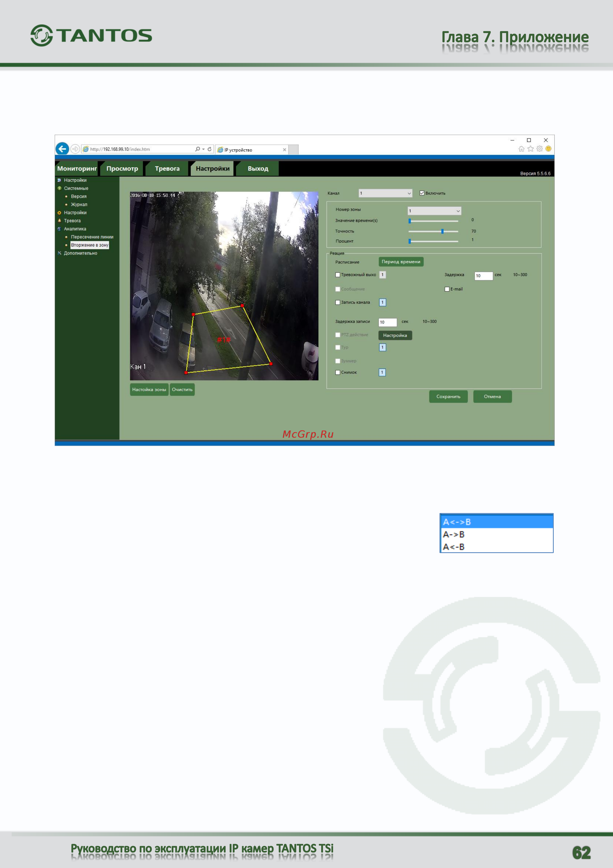Select the A<-B direction option
The width and height of the screenshot is (613, 868).
point(497,547)
